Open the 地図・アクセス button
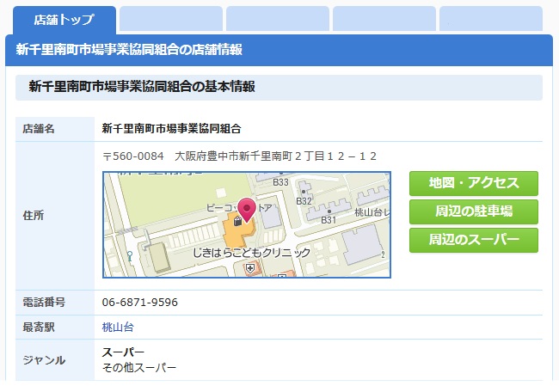Screen dimensions: 559x392 pos(474,184)
